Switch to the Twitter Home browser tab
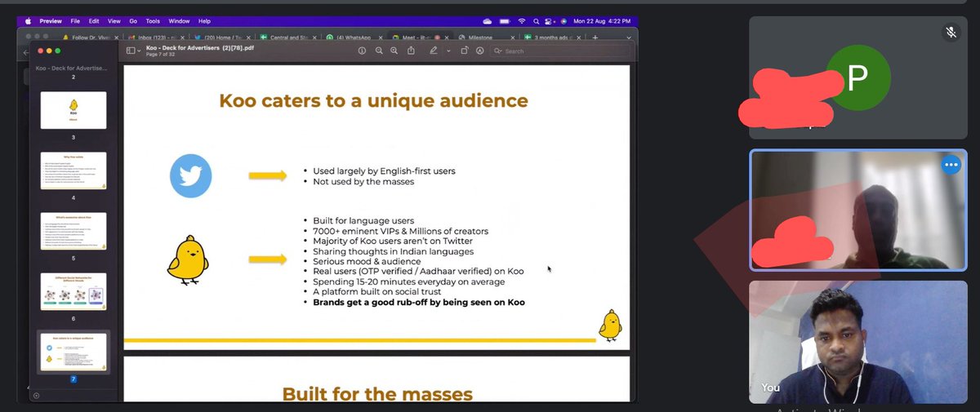 click(x=221, y=38)
